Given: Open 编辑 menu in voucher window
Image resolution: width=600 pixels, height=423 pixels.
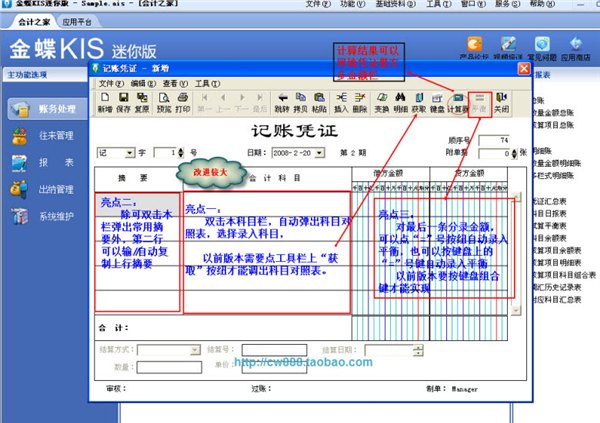Looking at the screenshot, I should 143,83.
